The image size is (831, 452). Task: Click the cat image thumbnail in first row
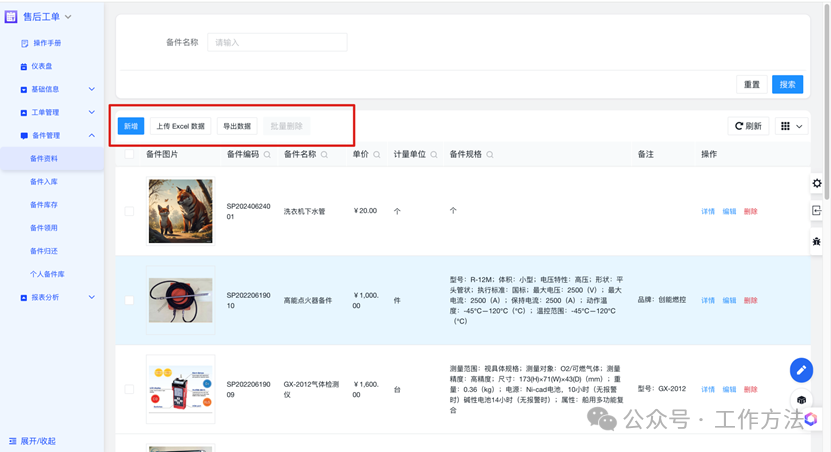[180, 211]
